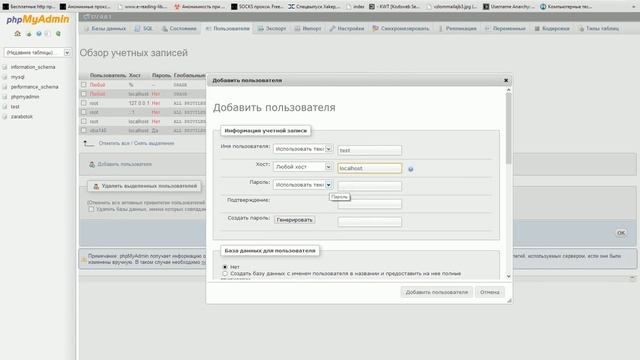Click the dialog scrollbar down arrow
The height and width of the screenshot is (360, 640).
coord(509,276)
